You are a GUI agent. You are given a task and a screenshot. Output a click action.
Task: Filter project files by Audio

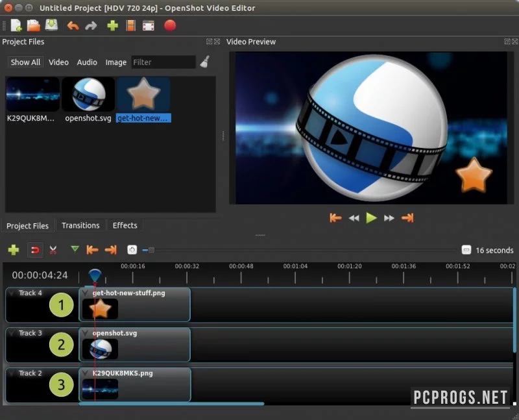pyautogui.click(x=87, y=62)
